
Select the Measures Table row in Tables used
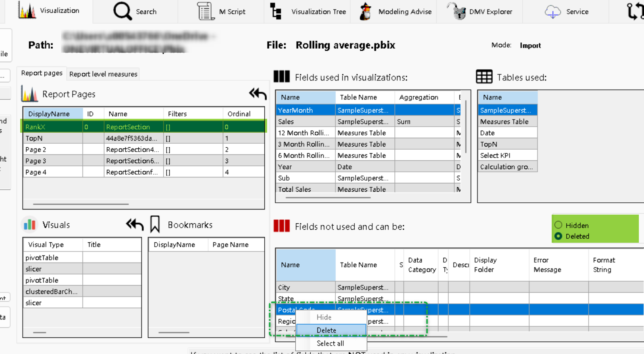(x=504, y=122)
